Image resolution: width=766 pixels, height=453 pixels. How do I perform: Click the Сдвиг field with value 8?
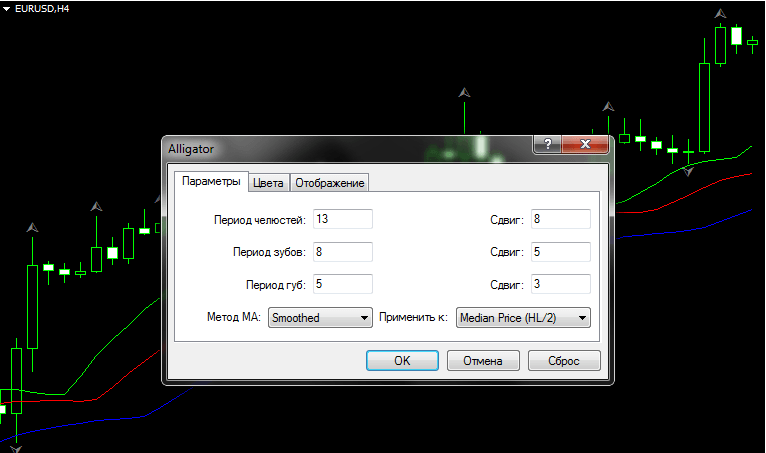[561, 219]
